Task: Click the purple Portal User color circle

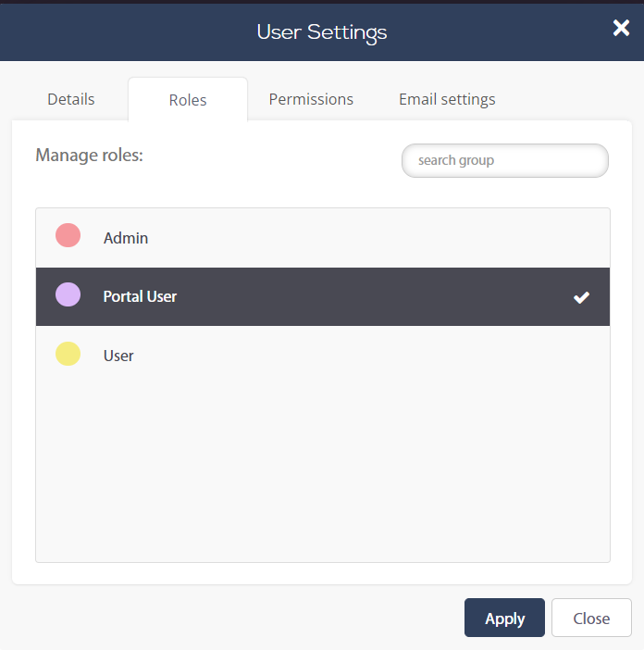Action: (x=68, y=294)
